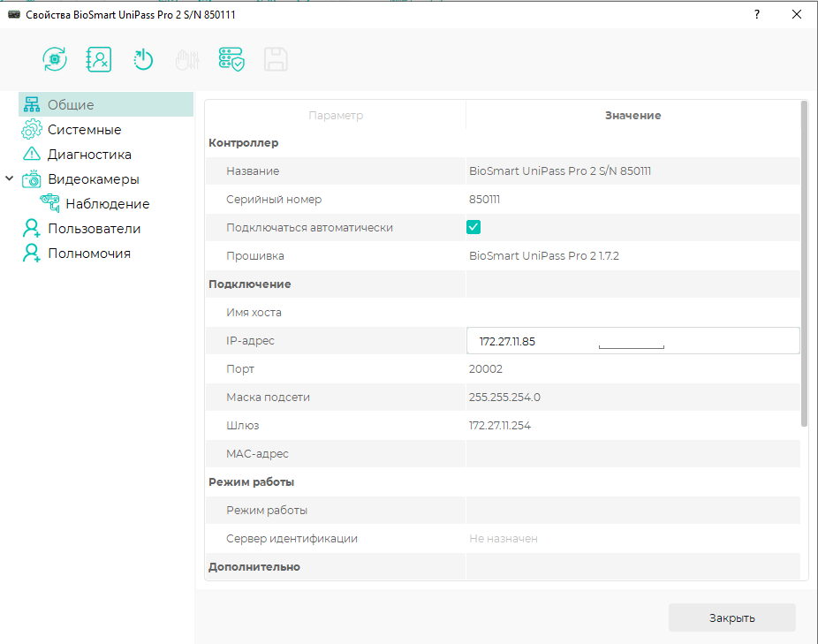Viewport: 818px width, 644px height.
Task: Click the delete users notebook icon
Action: [x=99, y=59]
